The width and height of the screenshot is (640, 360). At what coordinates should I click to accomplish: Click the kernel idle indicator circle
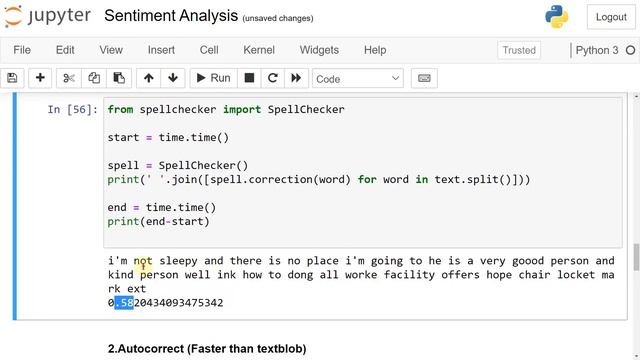coord(630,50)
